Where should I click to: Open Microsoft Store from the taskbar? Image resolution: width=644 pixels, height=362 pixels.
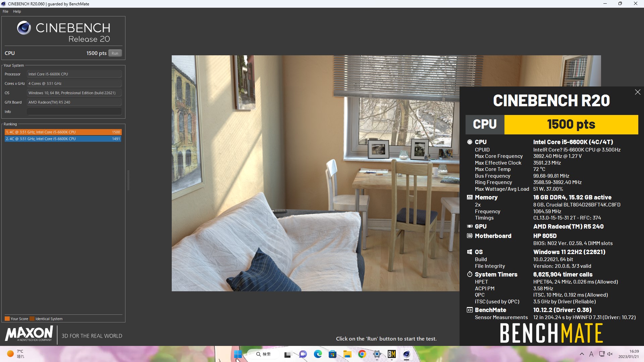(332, 354)
